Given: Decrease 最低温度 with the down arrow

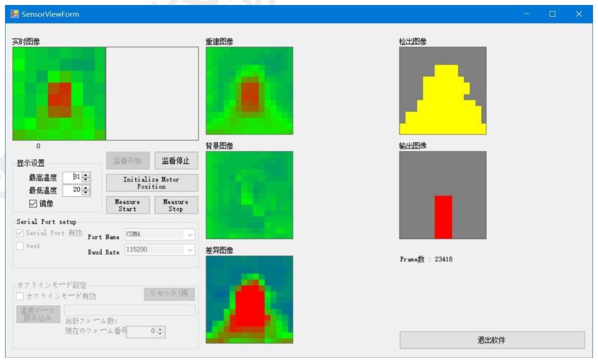Looking at the screenshot, I should point(86,193).
